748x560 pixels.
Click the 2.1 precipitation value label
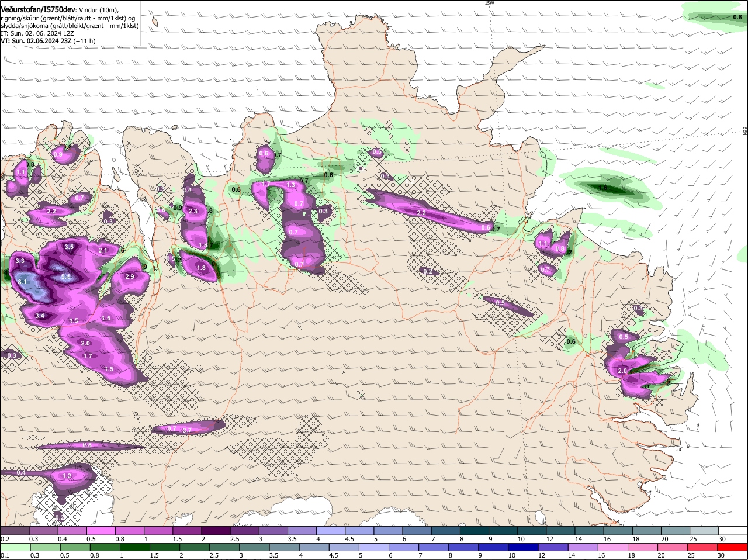click(x=103, y=250)
